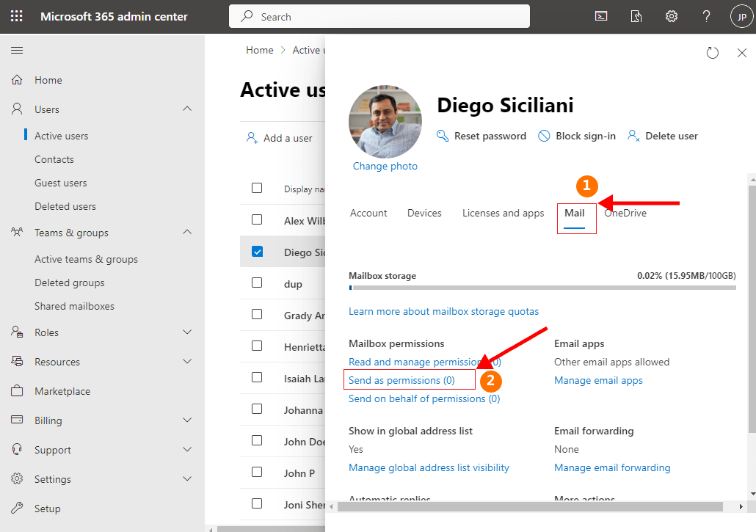Refresh the user details panel
This screenshot has width=756, height=532.
tap(712, 53)
